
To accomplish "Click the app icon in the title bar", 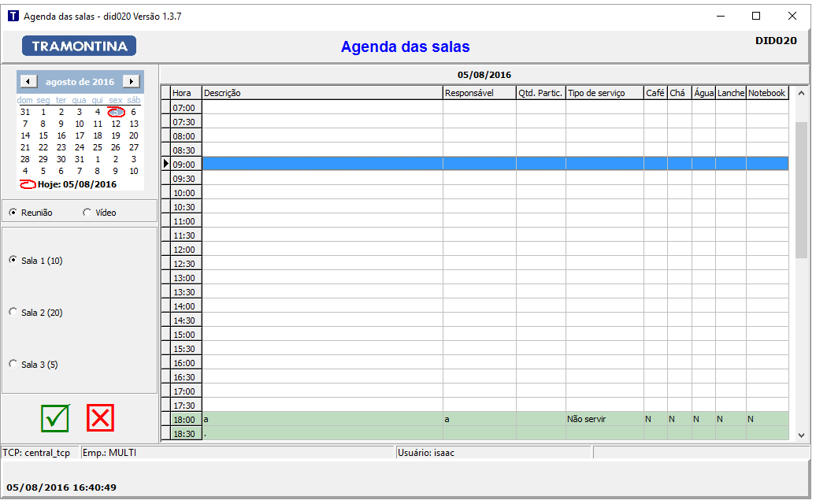I will click(x=13, y=16).
